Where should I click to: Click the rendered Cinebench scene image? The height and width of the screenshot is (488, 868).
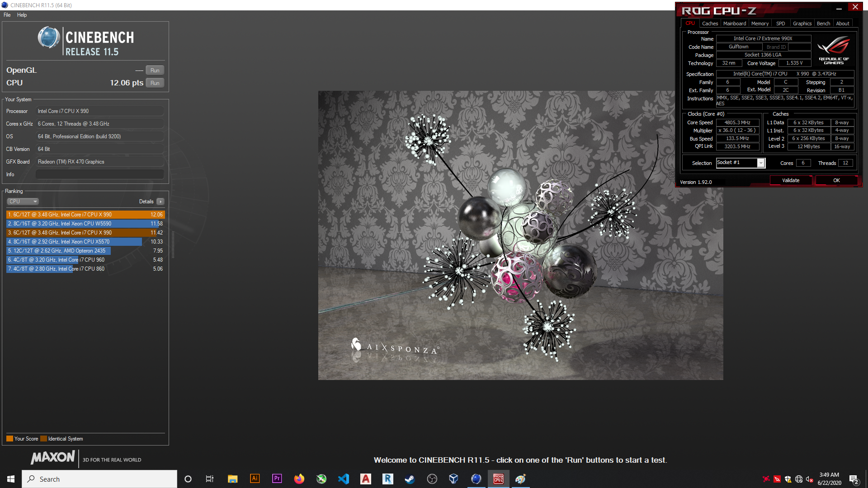pos(520,235)
